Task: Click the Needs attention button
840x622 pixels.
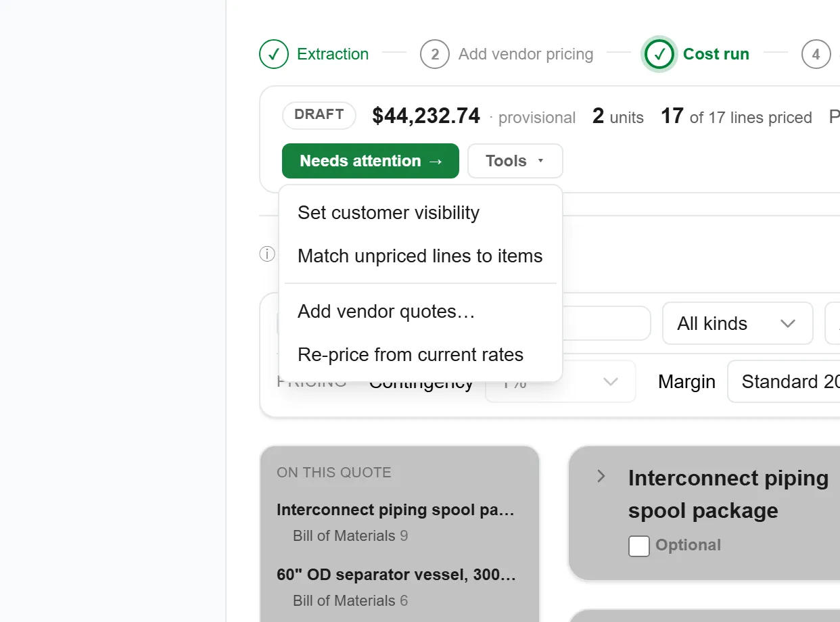Action: pos(371,161)
